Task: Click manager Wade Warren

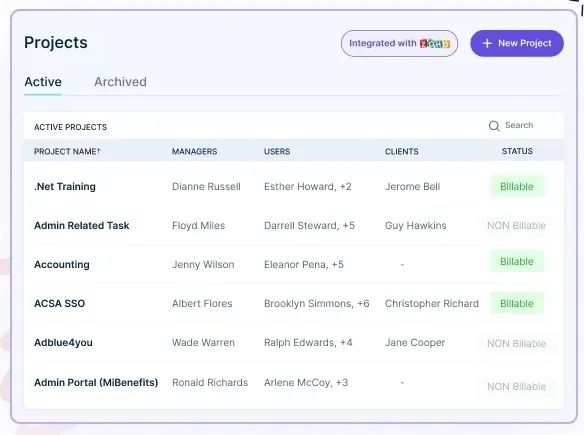Action: 203,343
